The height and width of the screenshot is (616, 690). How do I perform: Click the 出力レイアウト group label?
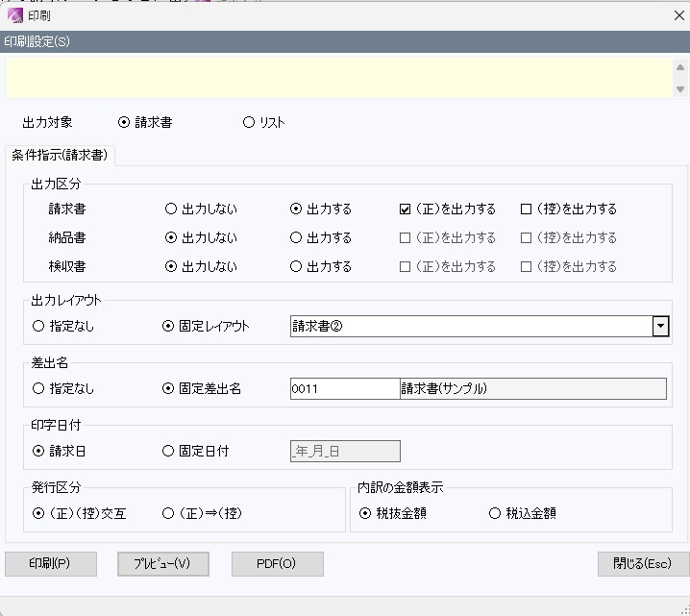(66, 301)
